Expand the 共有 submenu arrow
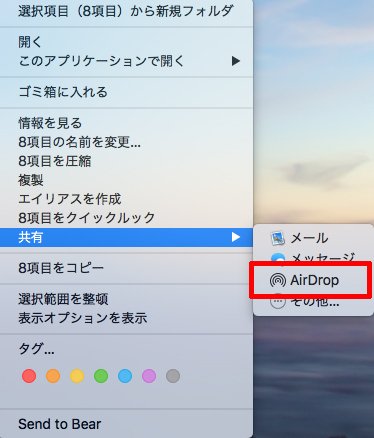374x438 pixels. (x=236, y=237)
